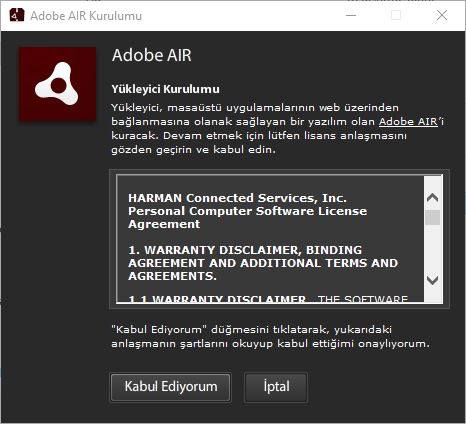Click the Adobe AIR heading text
This screenshot has width=466, height=424.
pyautogui.click(x=152, y=55)
